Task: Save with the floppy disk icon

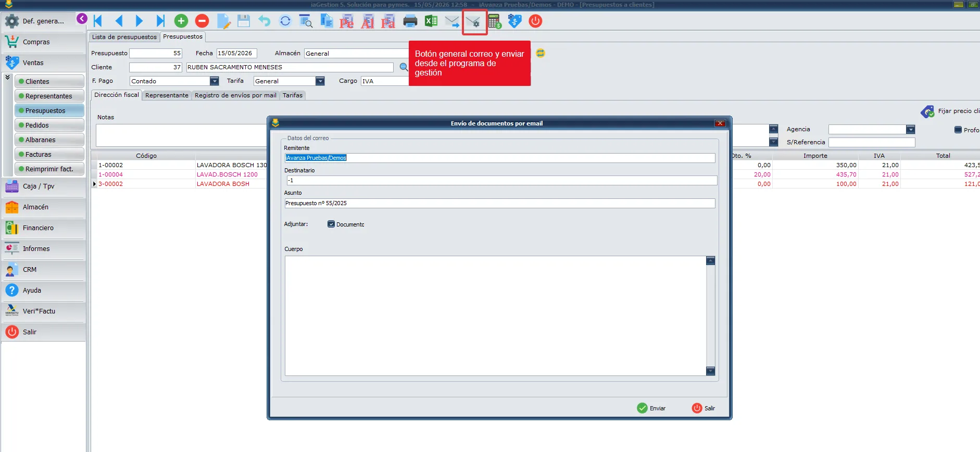Action: pyautogui.click(x=244, y=21)
